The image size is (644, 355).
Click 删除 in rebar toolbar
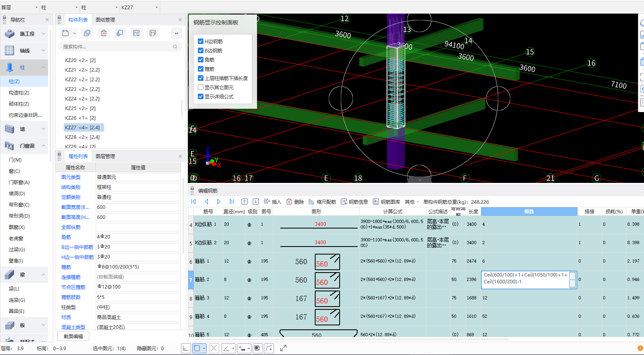click(295, 202)
